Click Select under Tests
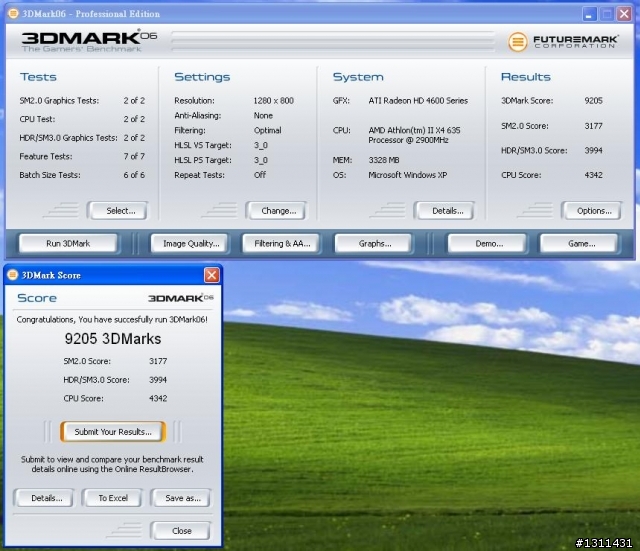Viewport: 640px width, 551px height. pos(120,211)
